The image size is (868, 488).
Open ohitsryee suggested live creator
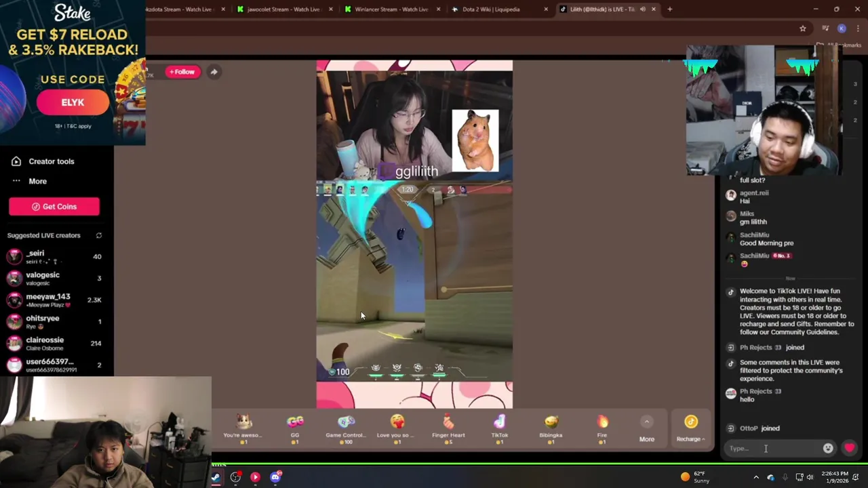click(x=54, y=322)
